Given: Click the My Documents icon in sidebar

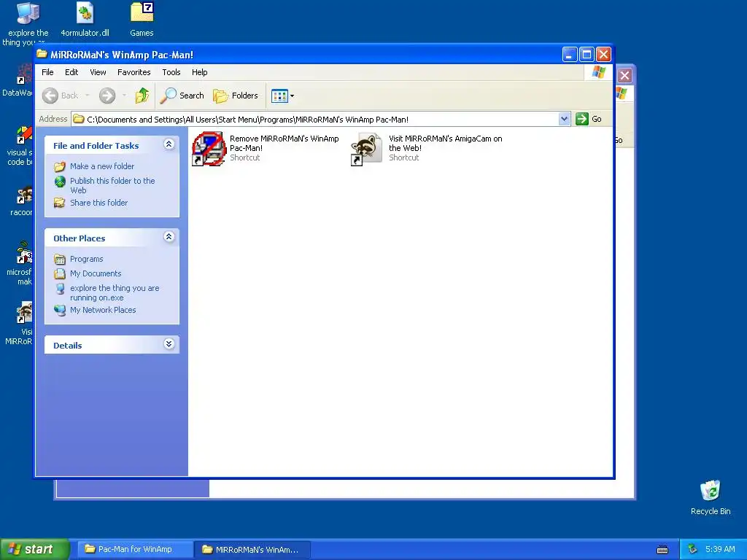Looking at the screenshot, I should click(60, 274).
